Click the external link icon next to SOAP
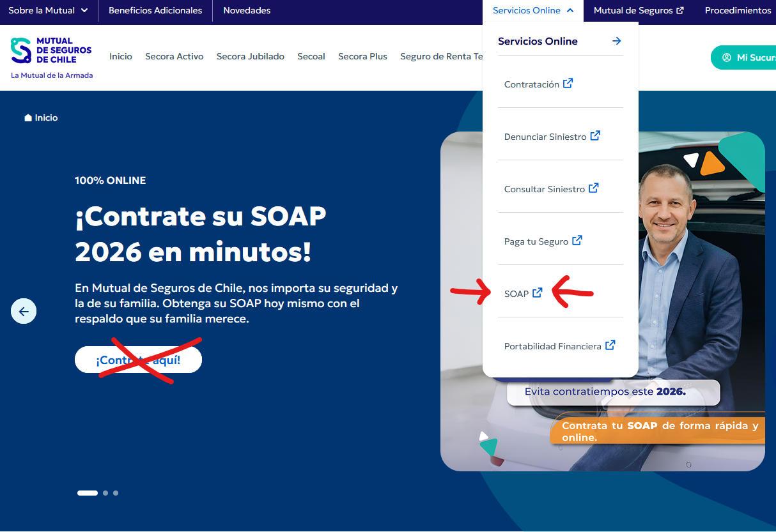Viewport: 776px width, 532px height. [x=538, y=293]
